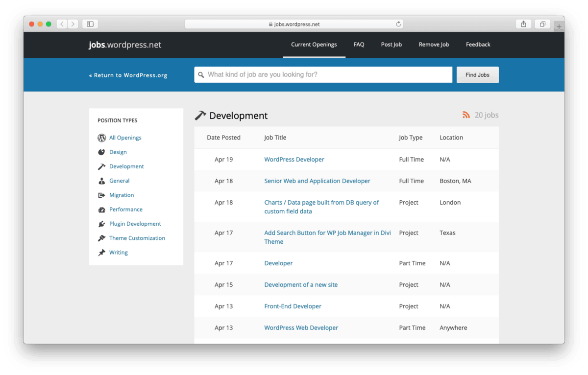Screen dimensions: 588x375
Task: Click the magnifier icon in search box
Action: point(201,75)
